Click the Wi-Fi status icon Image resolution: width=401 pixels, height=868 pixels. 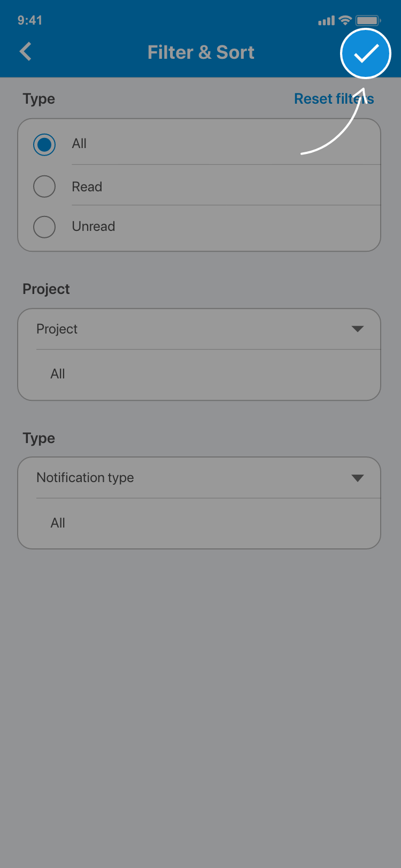[x=345, y=20]
